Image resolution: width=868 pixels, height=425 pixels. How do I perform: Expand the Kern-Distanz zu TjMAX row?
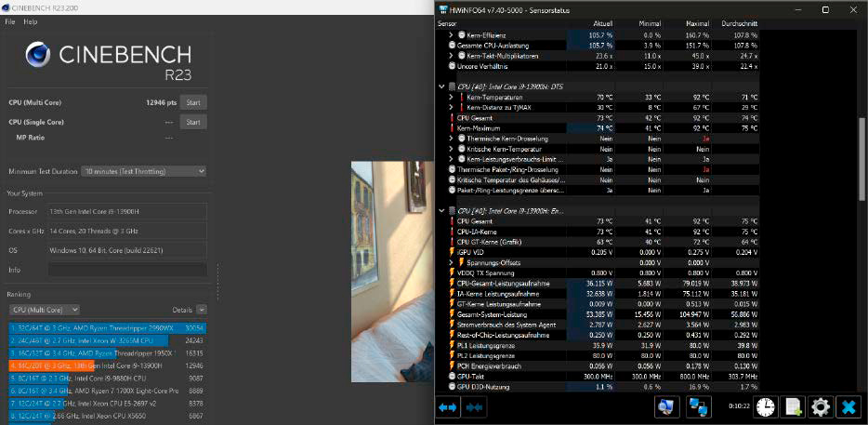click(x=452, y=108)
